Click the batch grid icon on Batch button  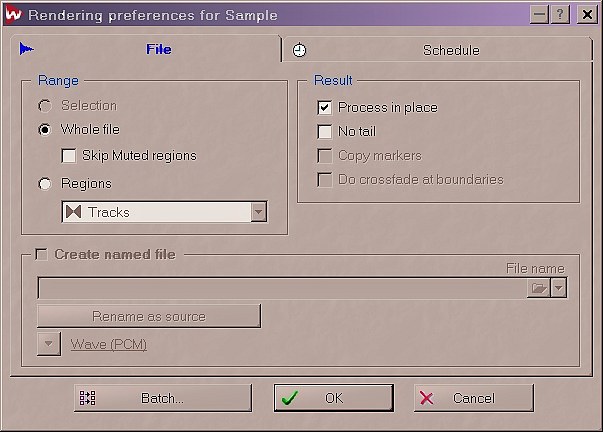coord(87,398)
